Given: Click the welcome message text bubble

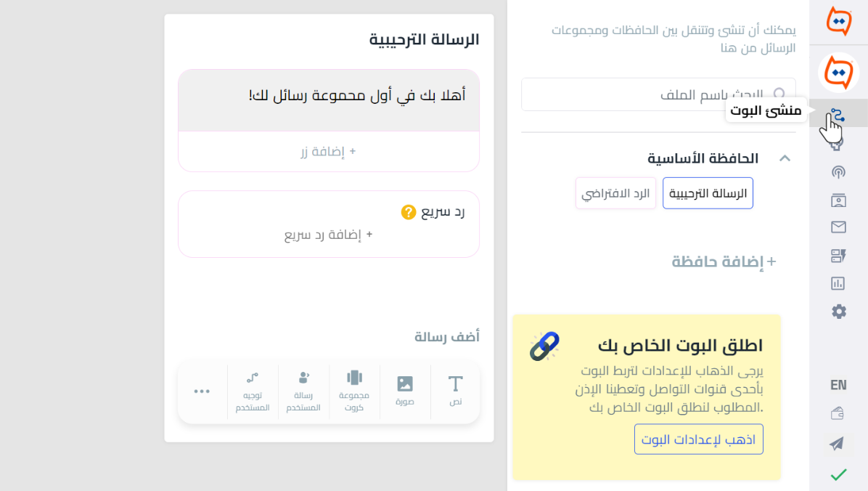Looking at the screenshot, I should (329, 100).
